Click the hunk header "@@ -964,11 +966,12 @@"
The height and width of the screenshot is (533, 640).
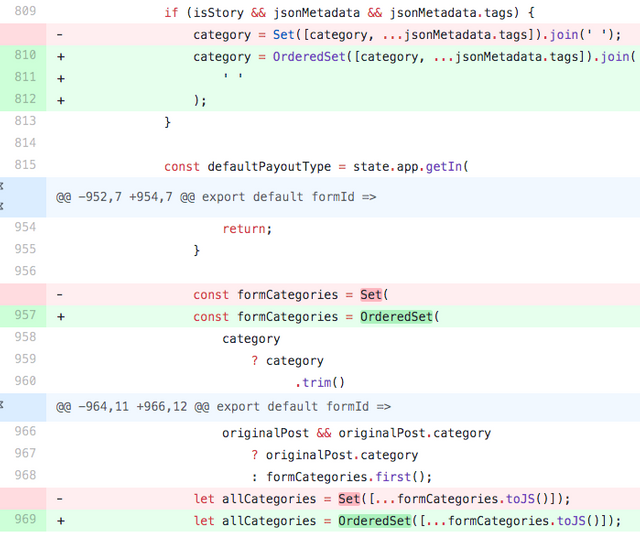coord(132,407)
